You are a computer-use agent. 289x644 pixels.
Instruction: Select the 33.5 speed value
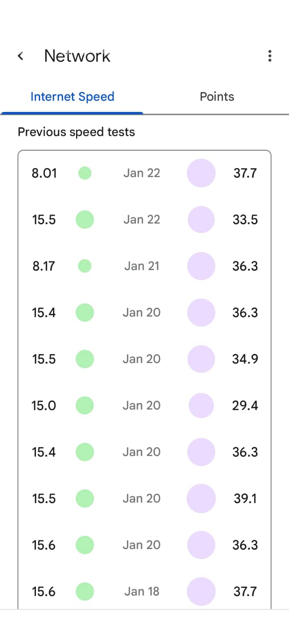[245, 219]
